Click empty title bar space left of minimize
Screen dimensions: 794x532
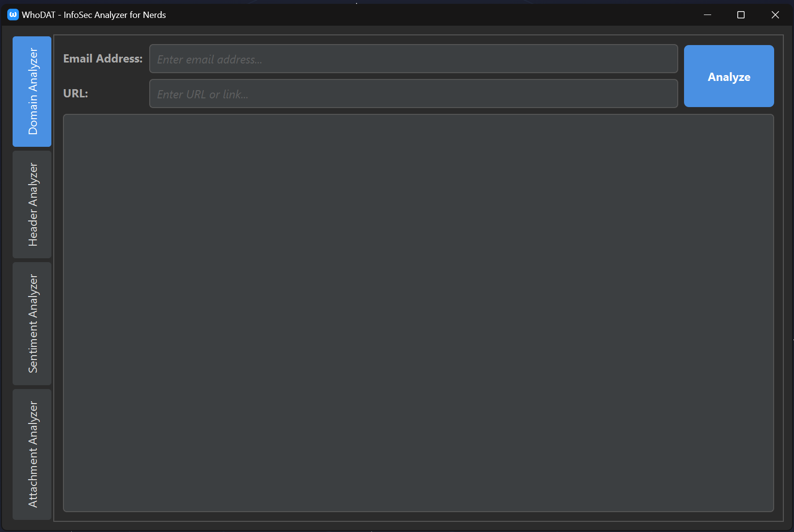(x=436, y=15)
